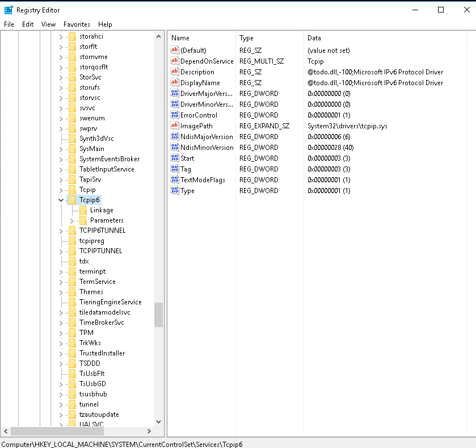Collapse the Tcpip6 tree node

(61, 200)
